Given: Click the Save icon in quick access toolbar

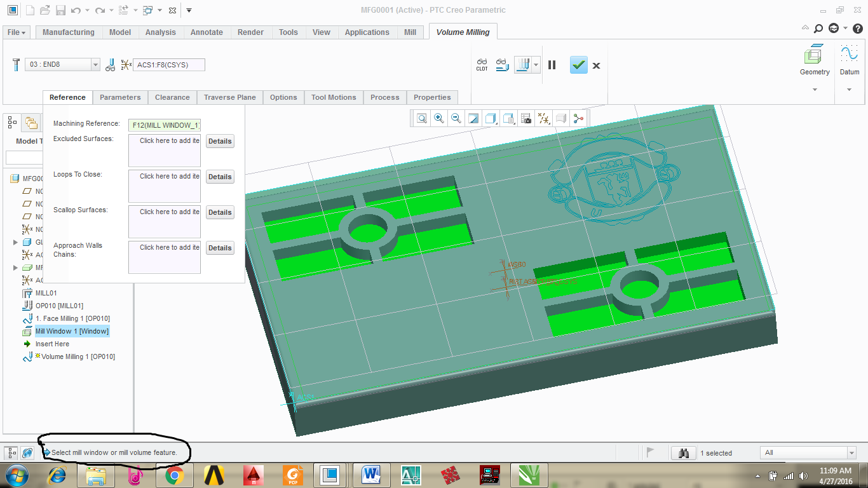Looking at the screenshot, I should point(61,10).
